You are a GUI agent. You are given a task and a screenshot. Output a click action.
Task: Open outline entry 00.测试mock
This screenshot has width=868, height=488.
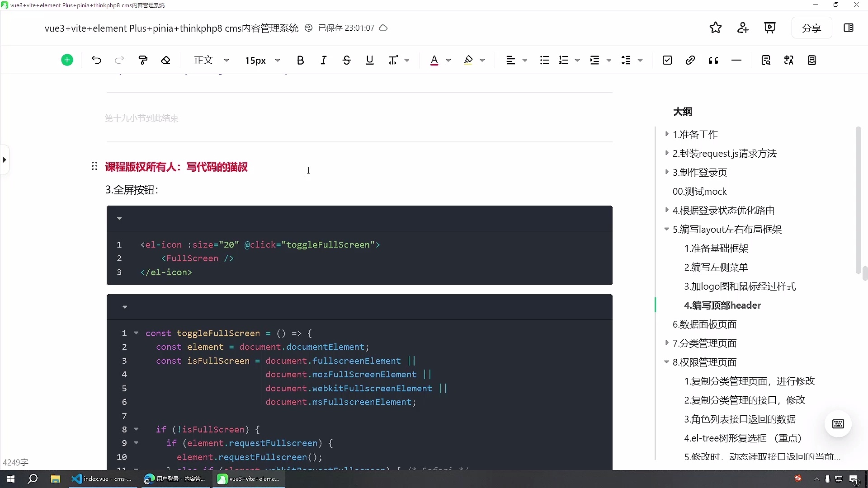699,192
